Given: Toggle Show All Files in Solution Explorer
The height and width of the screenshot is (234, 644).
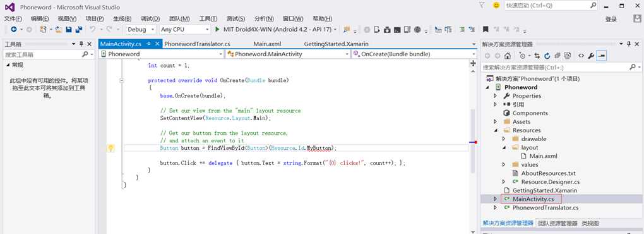Looking at the screenshot, I should pos(568,56).
